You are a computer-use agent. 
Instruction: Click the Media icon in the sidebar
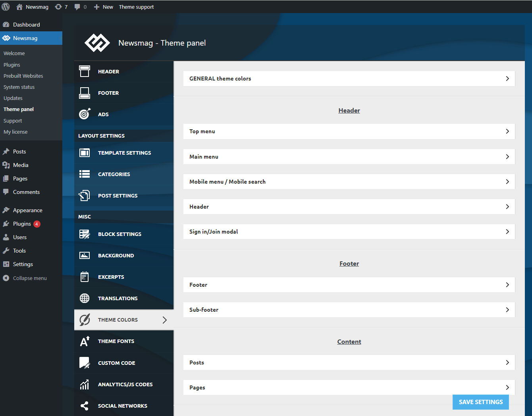(6, 165)
